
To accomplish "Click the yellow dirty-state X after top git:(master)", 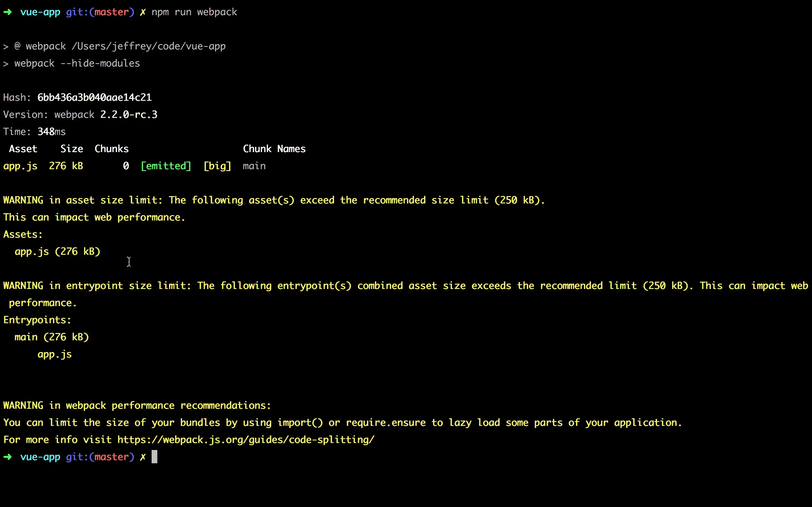I will [143, 12].
